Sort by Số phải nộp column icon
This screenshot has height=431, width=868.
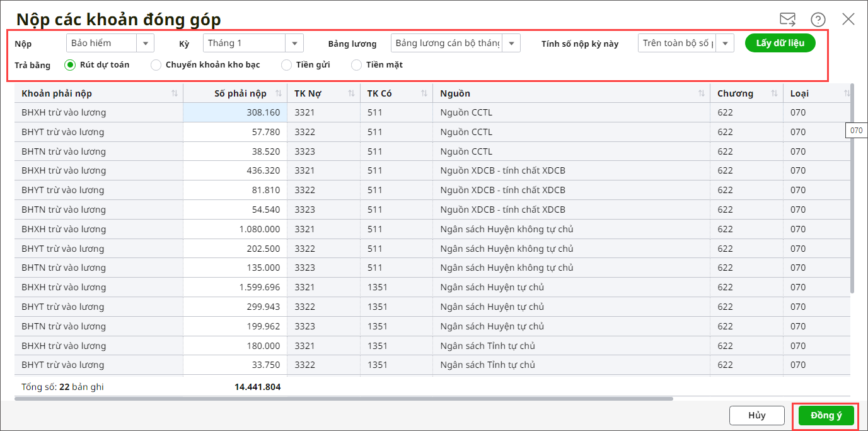[x=279, y=93]
